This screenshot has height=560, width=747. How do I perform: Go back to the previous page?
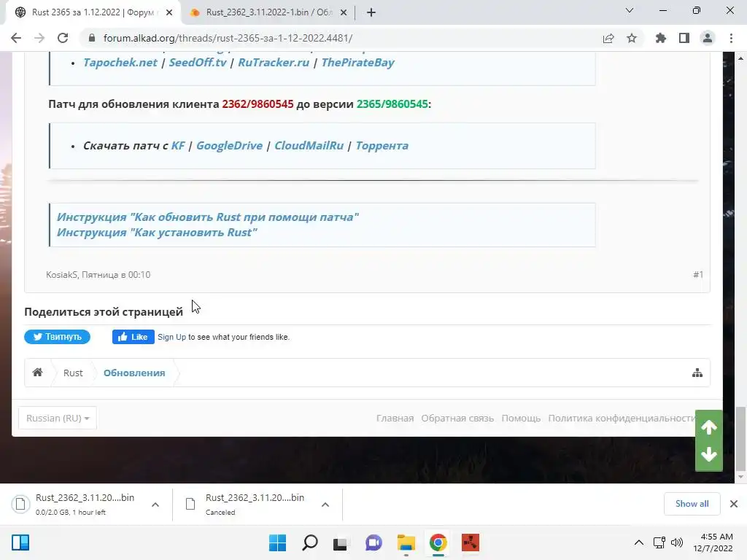tap(16, 38)
